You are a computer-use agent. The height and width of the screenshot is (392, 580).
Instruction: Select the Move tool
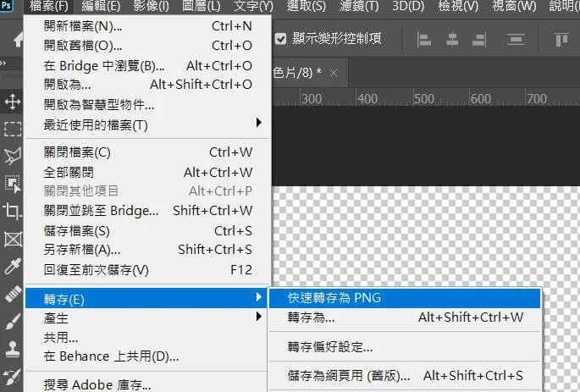12,102
